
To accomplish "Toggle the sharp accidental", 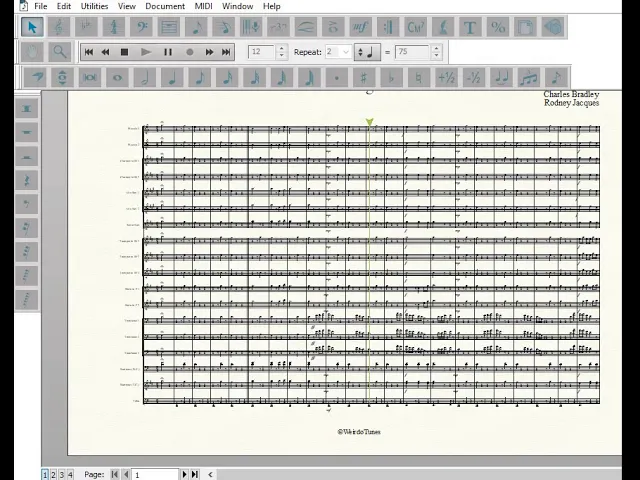I will click(364, 77).
